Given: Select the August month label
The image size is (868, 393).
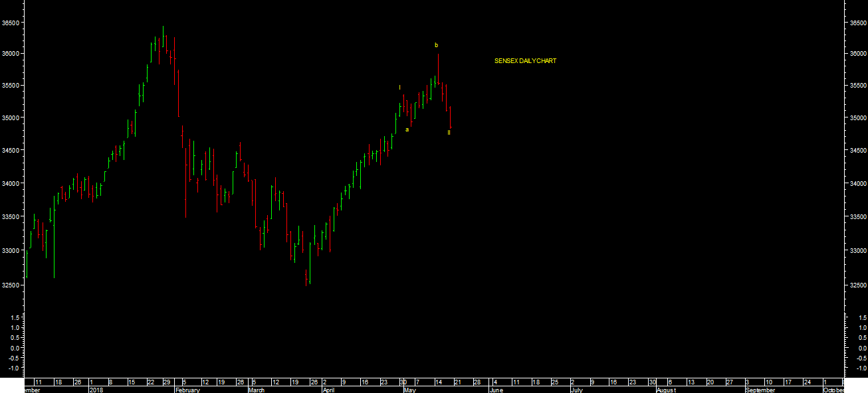Looking at the screenshot, I should 667,390.
